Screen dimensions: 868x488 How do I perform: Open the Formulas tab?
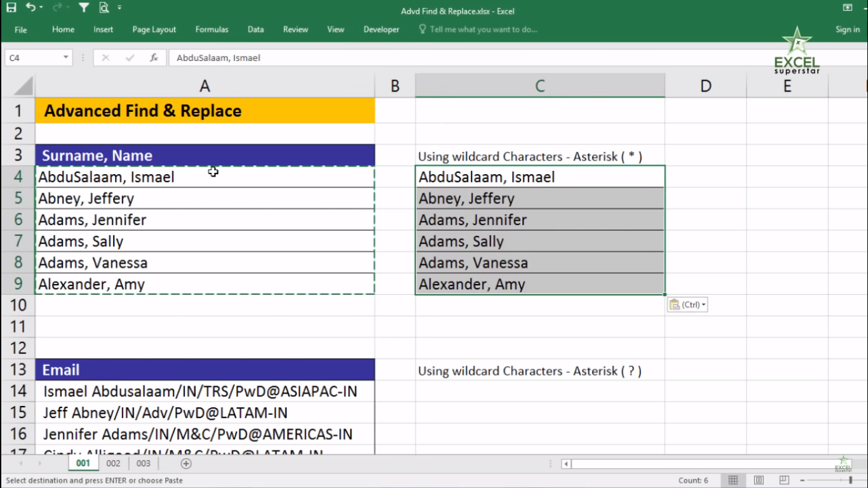point(212,29)
